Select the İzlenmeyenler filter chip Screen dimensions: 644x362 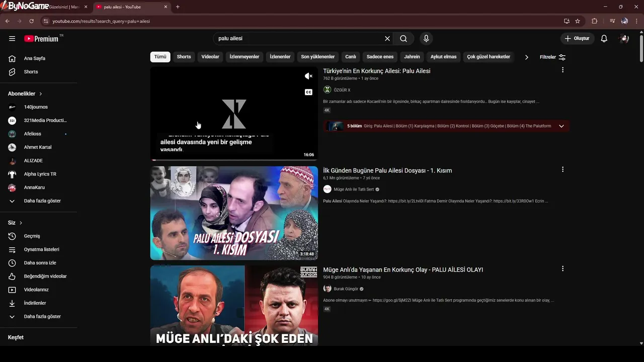pyautogui.click(x=244, y=57)
